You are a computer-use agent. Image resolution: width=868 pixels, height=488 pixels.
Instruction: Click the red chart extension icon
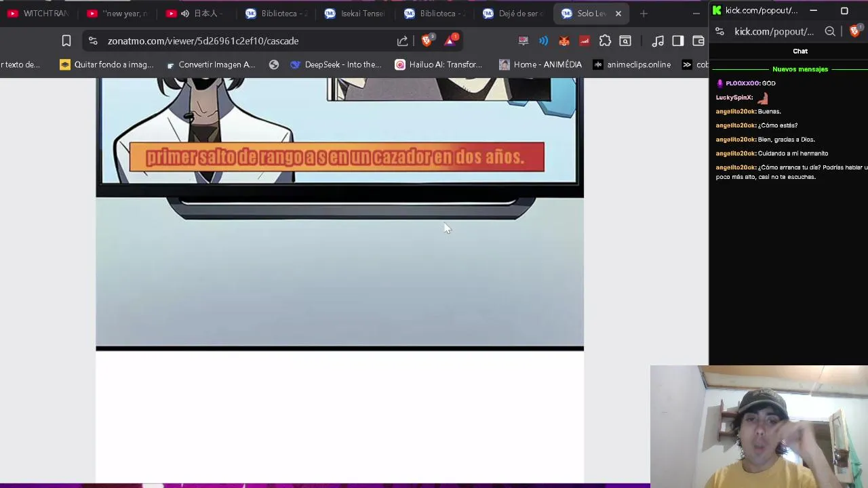(x=585, y=41)
